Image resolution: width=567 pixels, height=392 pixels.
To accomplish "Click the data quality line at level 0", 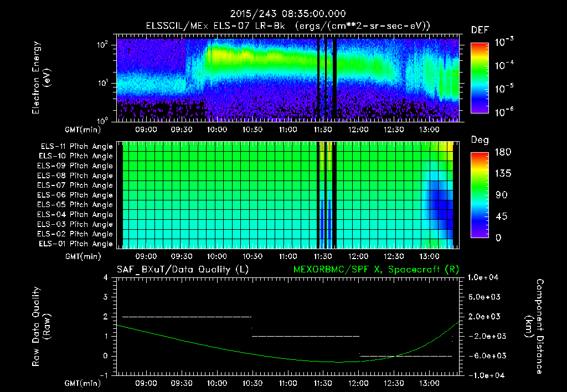I will point(406,356).
